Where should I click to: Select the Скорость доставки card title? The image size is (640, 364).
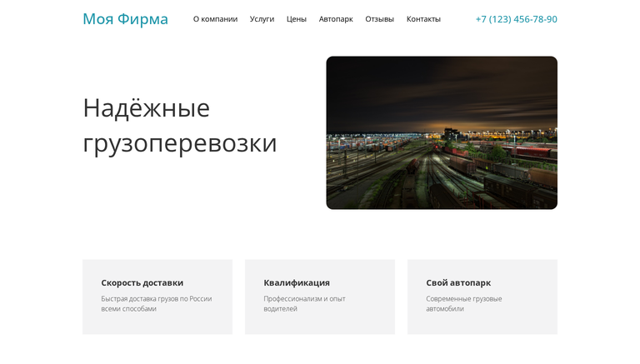(142, 282)
